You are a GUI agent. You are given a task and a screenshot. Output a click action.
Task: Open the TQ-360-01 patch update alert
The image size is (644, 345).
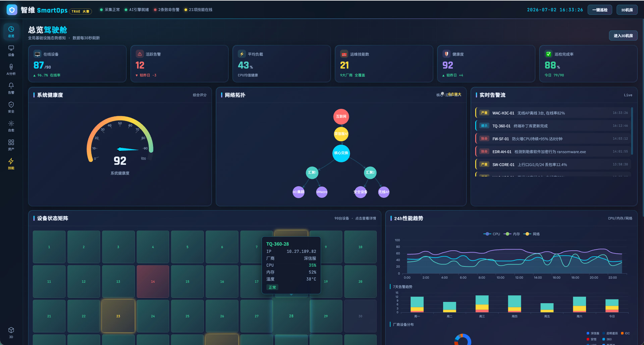point(553,126)
